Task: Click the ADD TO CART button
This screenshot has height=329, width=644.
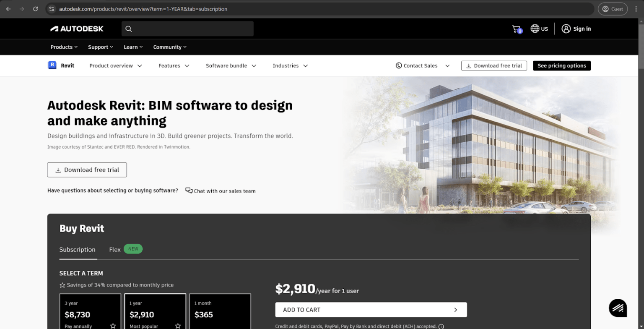Action: click(371, 310)
